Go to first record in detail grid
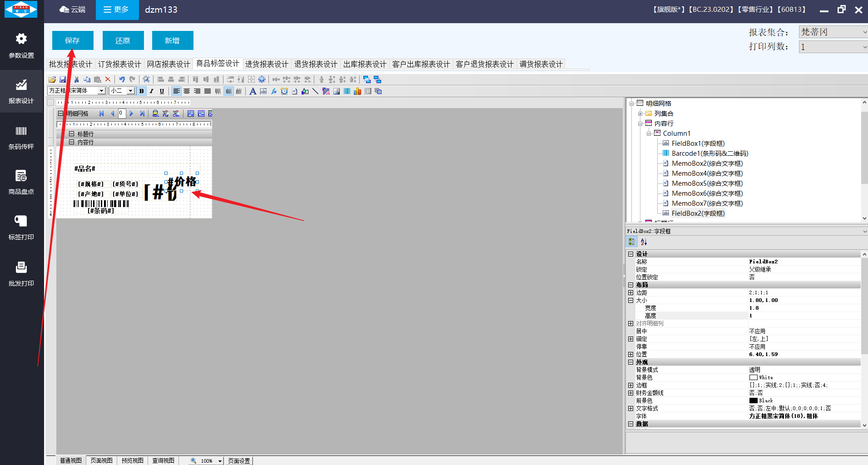The height and width of the screenshot is (465, 868). pos(102,114)
